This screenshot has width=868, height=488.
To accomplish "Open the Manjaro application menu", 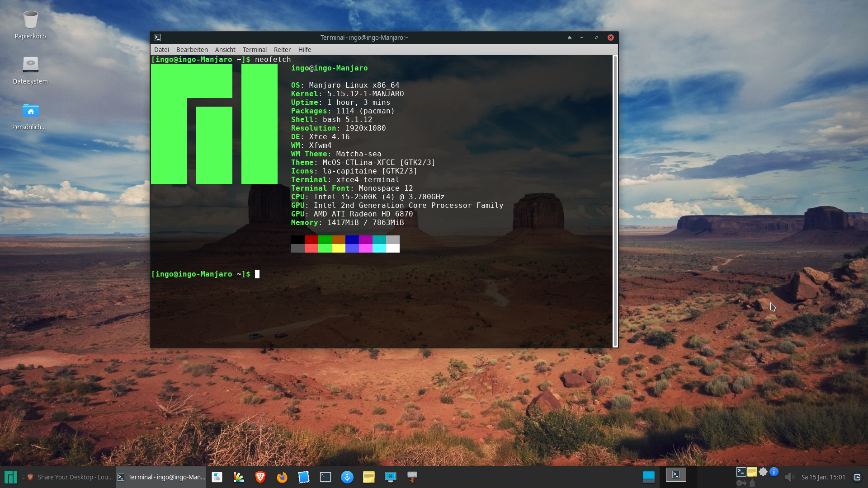I will coord(10,477).
